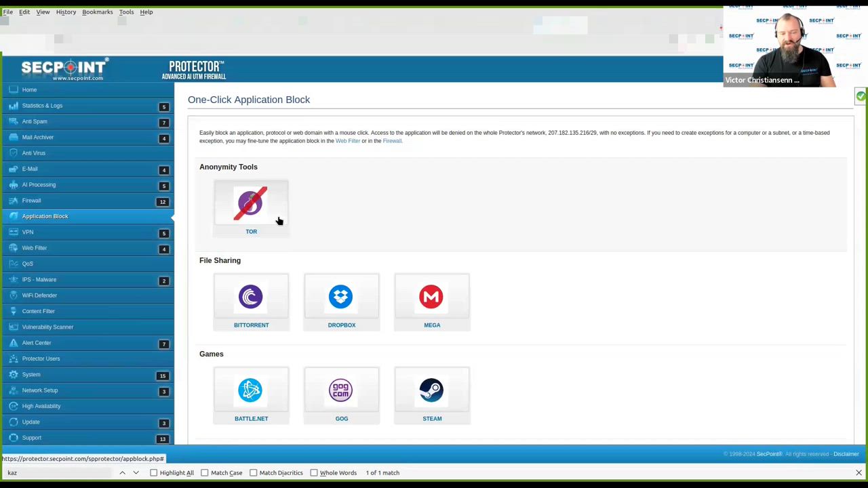Block the Battle.net games icon
Screen dimensions: 868x488
[250, 390]
